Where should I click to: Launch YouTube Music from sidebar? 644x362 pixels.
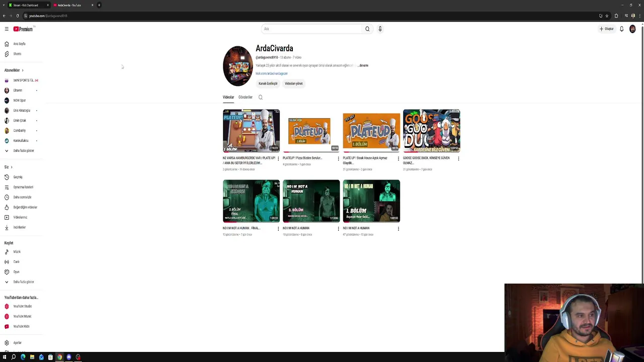[22, 316]
